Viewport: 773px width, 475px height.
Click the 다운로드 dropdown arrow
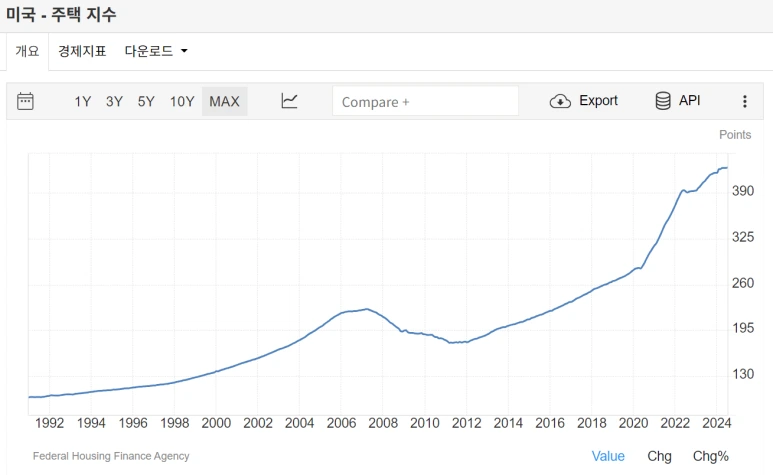(184, 51)
